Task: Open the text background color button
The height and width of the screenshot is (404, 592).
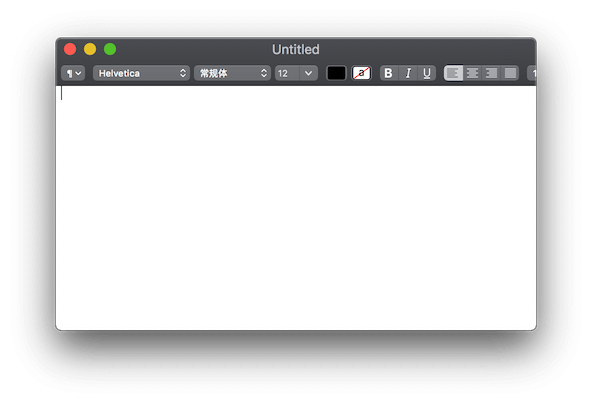Action: (x=361, y=73)
